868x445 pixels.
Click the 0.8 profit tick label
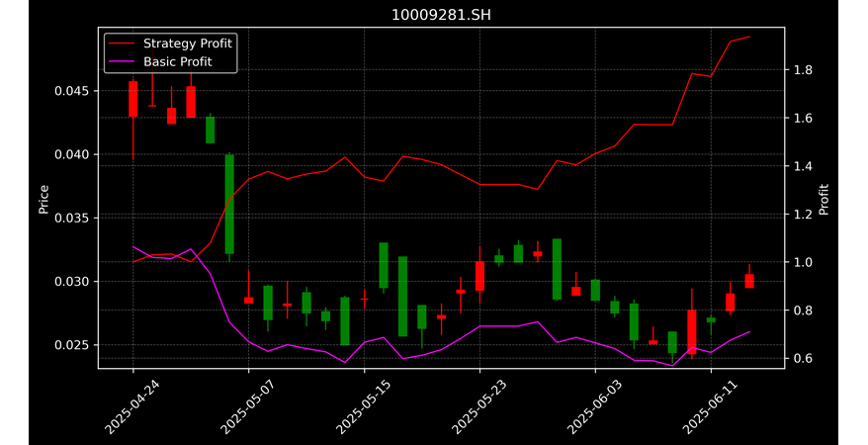(x=801, y=310)
